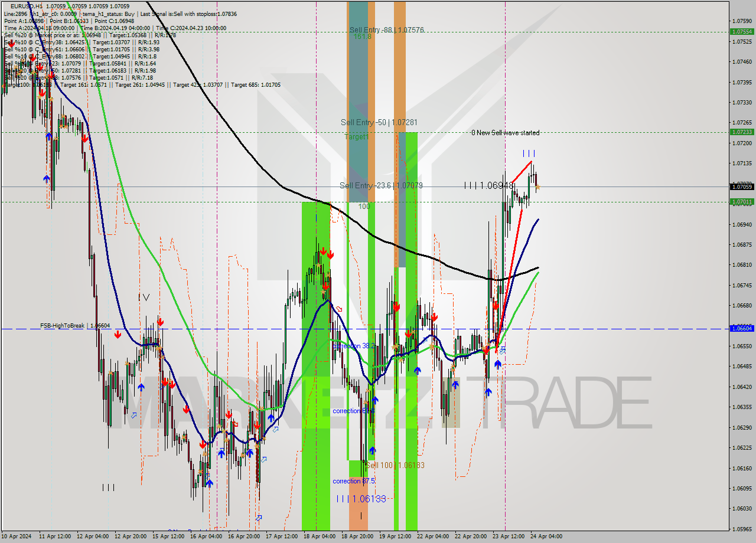Click the '| | | 1.06133' wave label
Screen dimensions: 756x543
tap(361, 499)
